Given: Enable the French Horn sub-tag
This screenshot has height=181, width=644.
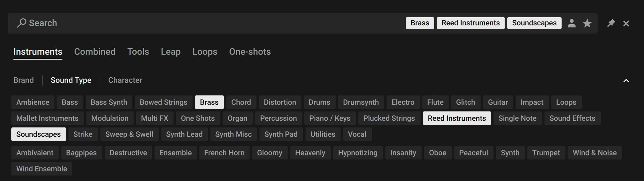Looking at the screenshot, I should point(224,153).
